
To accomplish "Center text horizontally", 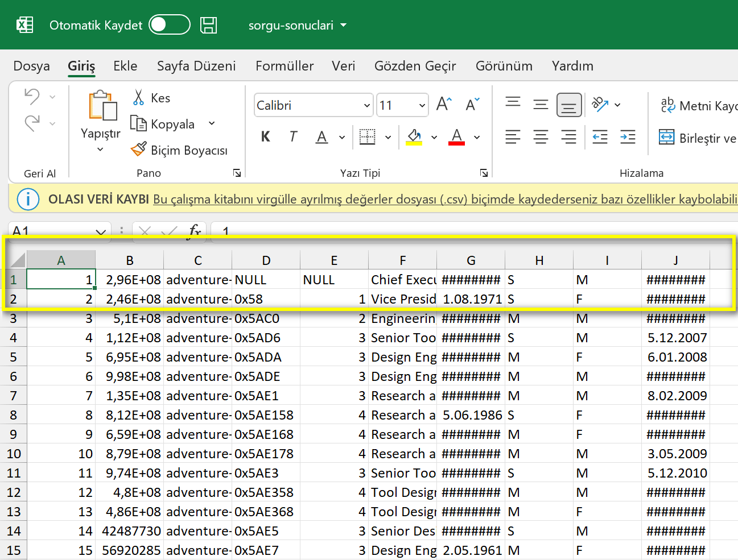I will (x=541, y=137).
